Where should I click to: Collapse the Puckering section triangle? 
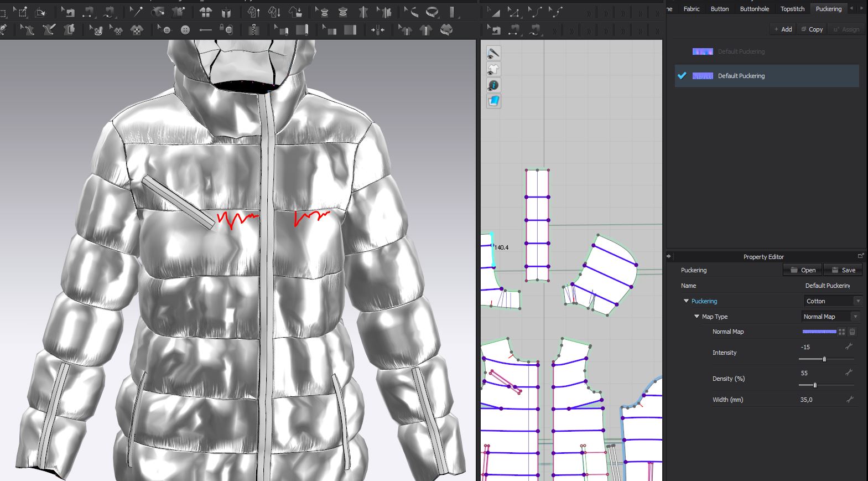(686, 301)
